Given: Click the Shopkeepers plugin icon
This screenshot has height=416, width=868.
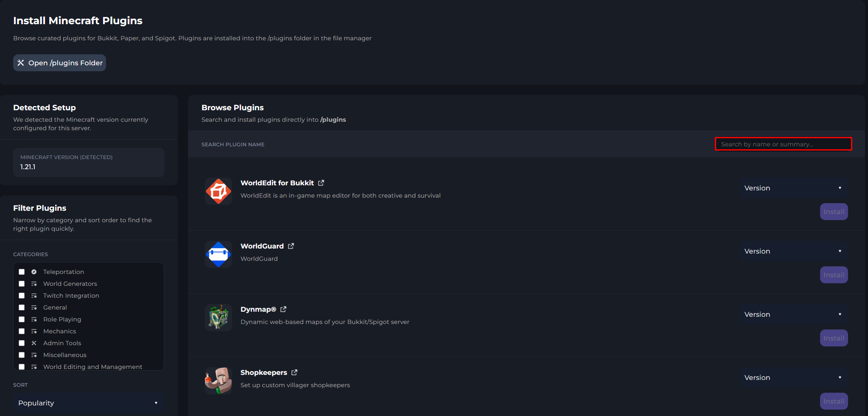Looking at the screenshot, I should (x=218, y=381).
